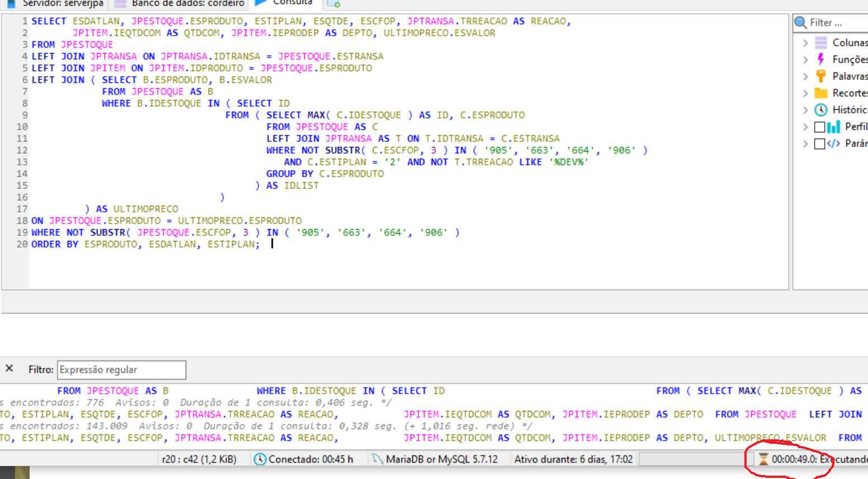Expand the Histórico tree node

point(805,110)
